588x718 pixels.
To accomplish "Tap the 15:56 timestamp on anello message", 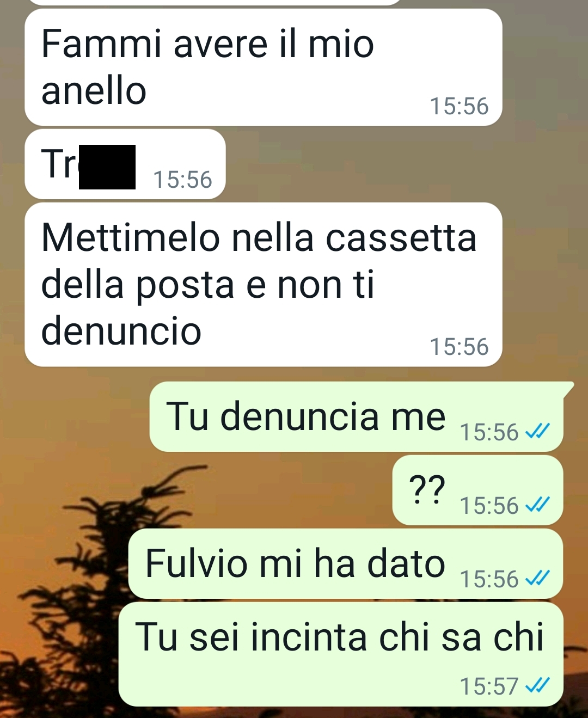I will (x=460, y=107).
